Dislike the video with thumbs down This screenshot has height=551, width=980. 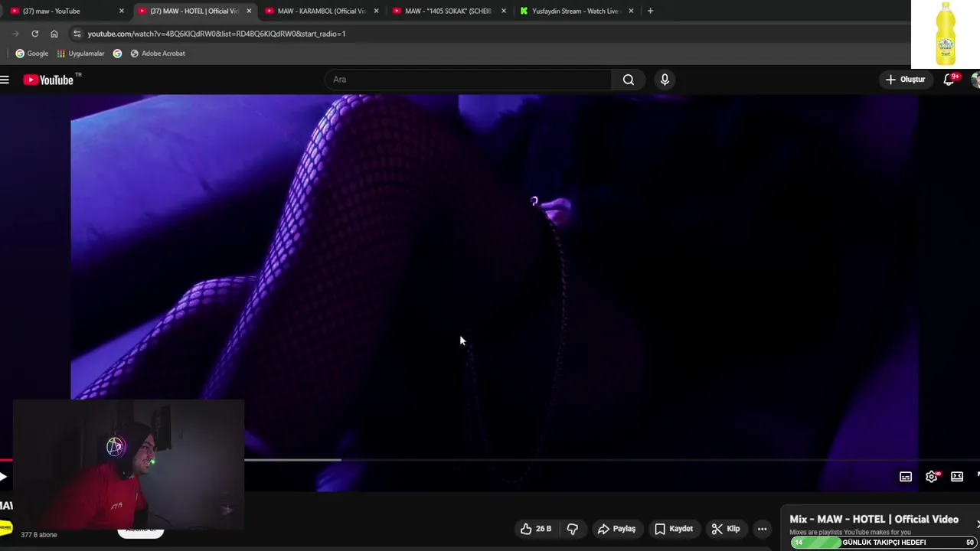pyautogui.click(x=572, y=529)
